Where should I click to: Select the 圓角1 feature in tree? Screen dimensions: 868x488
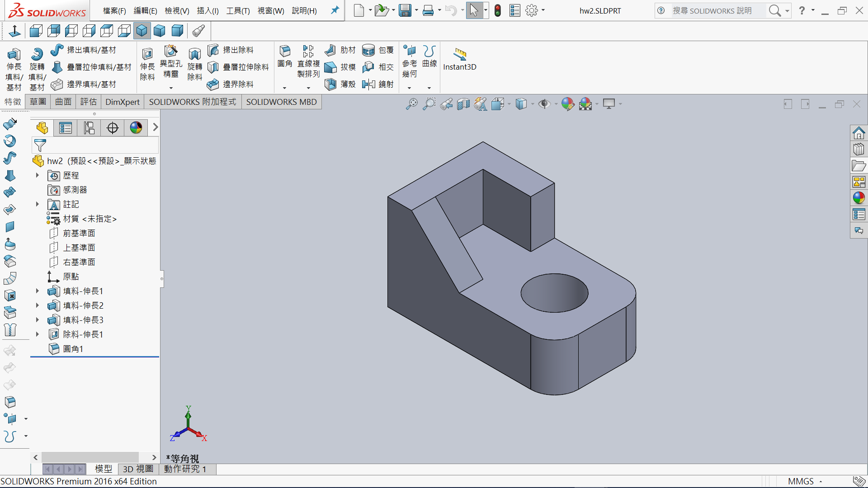[x=73, y=349]
